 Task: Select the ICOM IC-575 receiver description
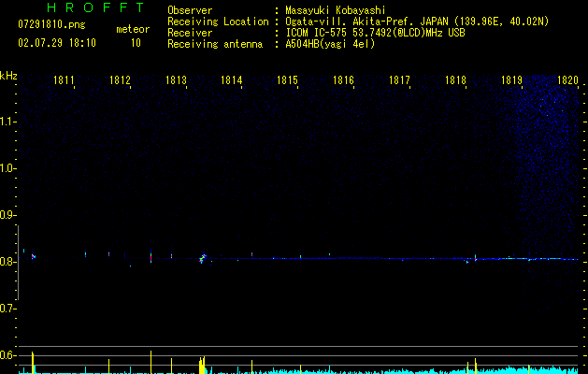tap(375, 33)
